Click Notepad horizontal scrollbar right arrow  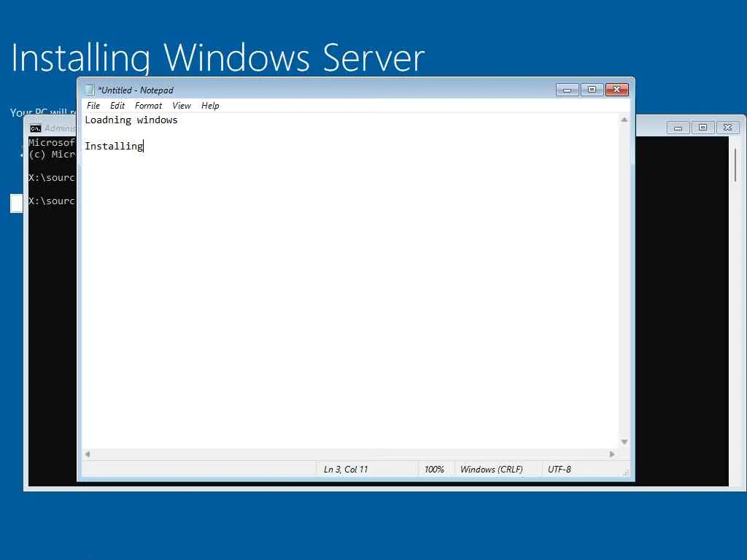pyautogui.click(x=612, y=454)
